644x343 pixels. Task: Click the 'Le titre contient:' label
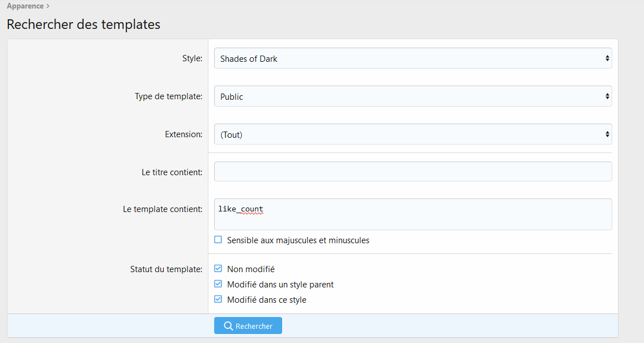(x=172, y=172)
